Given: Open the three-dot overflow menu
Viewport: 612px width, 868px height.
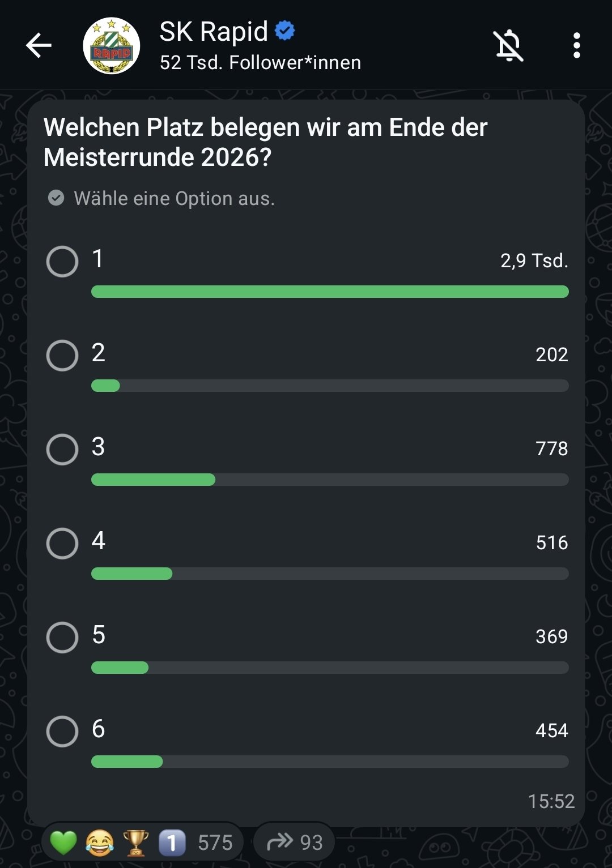Looking at the screenshot, I should (576, 45).
